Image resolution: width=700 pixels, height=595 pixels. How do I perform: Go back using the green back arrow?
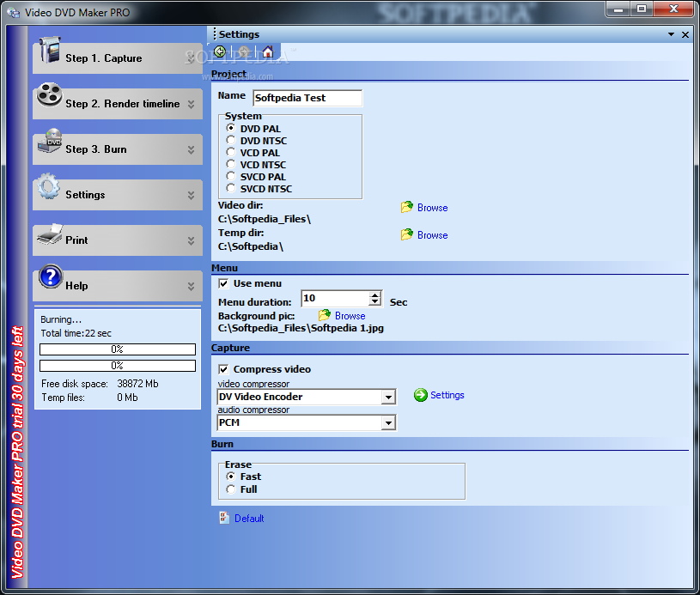(220, 52)
